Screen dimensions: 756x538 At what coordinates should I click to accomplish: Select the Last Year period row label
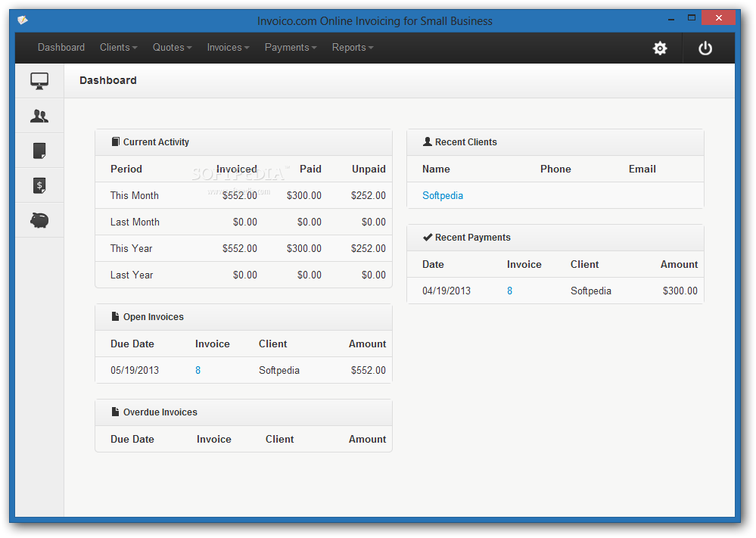(132, 275)
